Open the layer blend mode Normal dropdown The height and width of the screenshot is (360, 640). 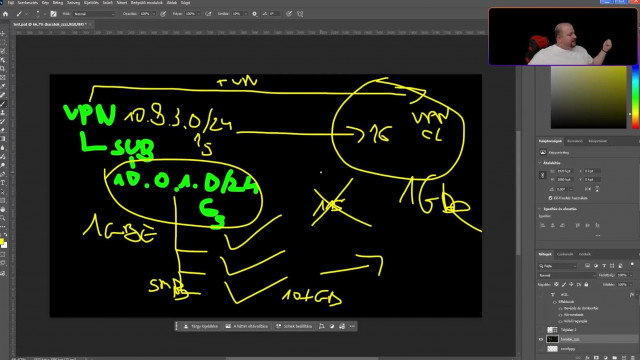[567, 275]
